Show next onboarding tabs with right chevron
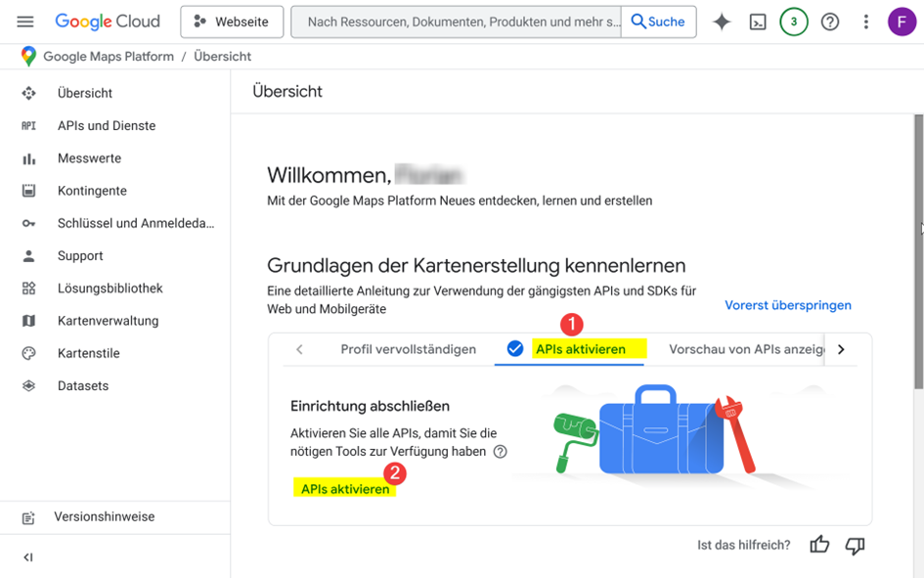The image size is (924, 578). click(x=841, y=349)
